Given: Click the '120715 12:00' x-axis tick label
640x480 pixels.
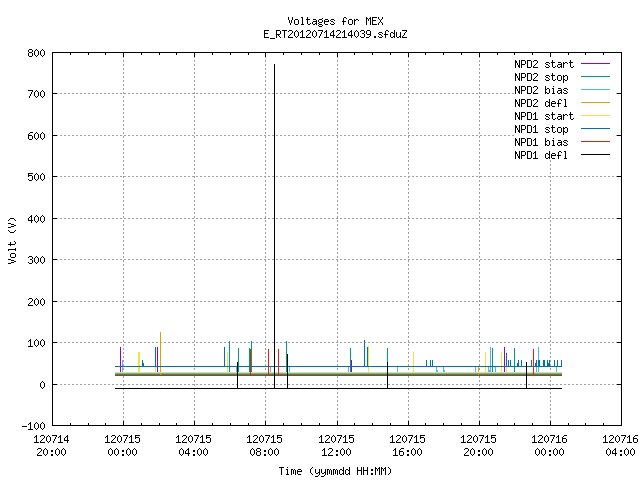Looking at the screenshot, I should coord(336,446).
